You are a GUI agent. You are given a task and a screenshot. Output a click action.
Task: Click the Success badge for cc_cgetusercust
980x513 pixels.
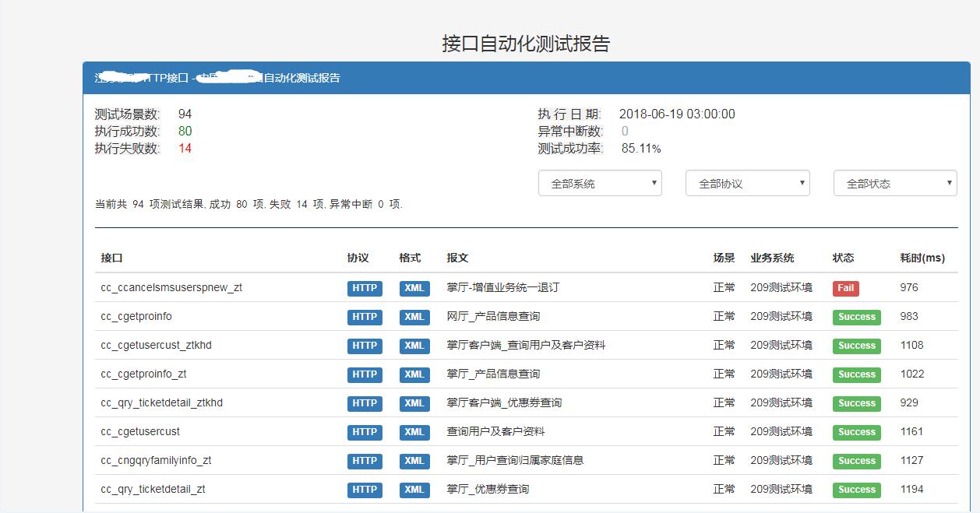[856, 432]
